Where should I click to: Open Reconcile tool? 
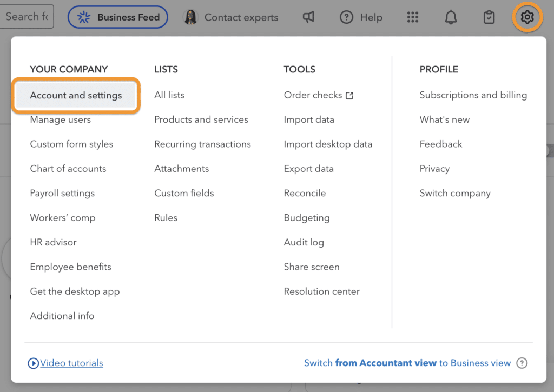305,193
